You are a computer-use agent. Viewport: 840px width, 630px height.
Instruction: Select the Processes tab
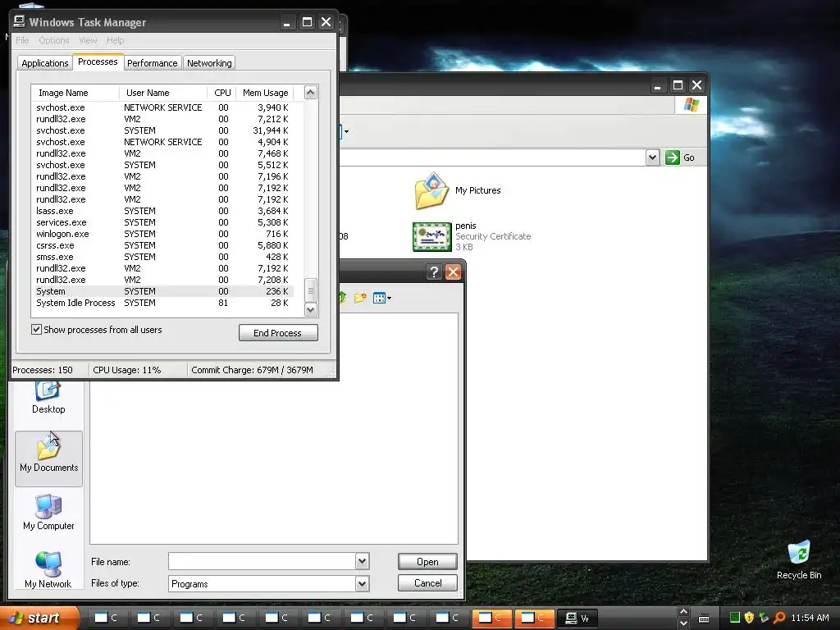[x=98, y=62]
